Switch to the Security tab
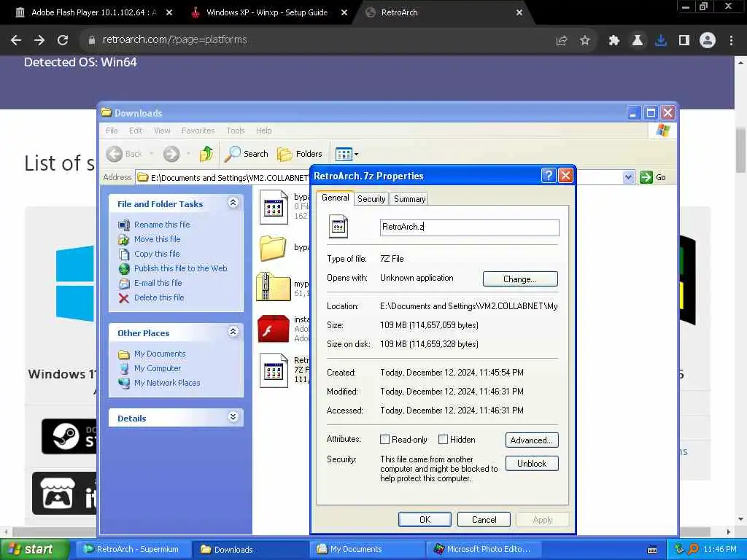 [x=371, y=199]
